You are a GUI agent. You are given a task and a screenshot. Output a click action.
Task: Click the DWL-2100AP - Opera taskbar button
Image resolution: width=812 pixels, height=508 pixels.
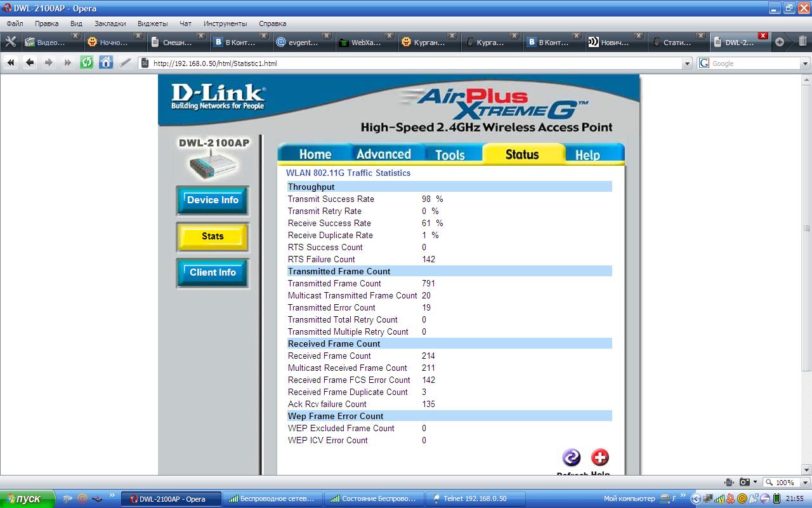coord(171,498)
